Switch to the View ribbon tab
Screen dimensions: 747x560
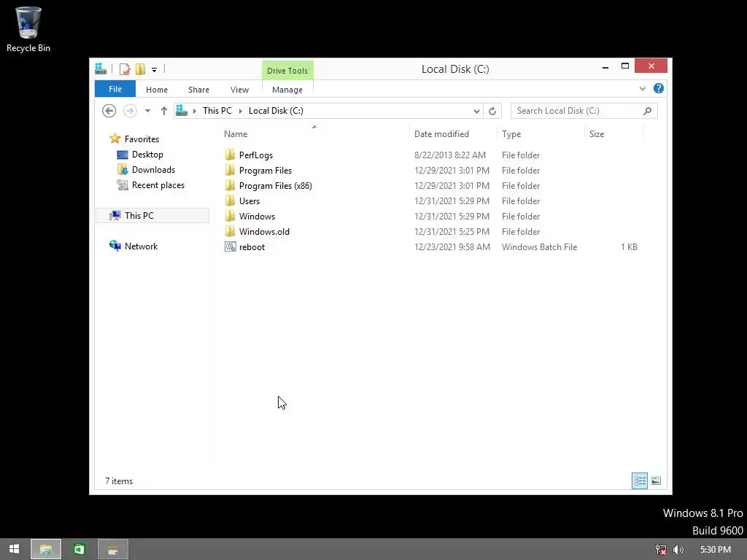click(x=239, y=90)
